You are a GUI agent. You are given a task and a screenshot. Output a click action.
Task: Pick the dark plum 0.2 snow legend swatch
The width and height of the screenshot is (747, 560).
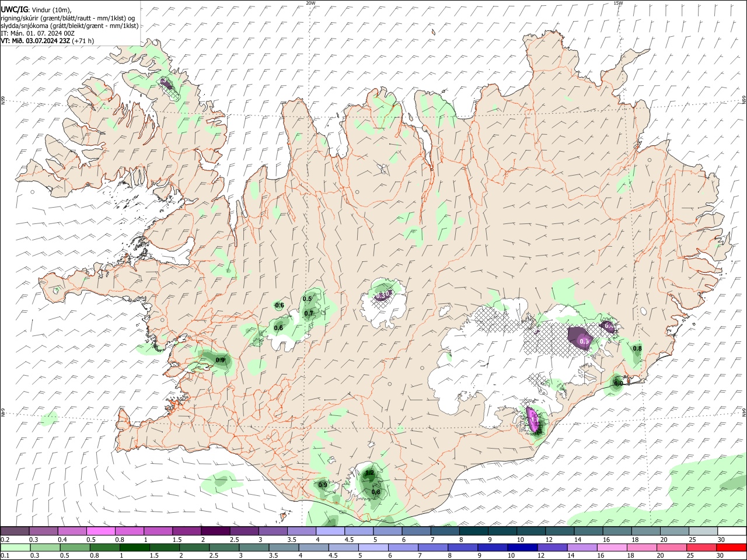pos(15,531)
